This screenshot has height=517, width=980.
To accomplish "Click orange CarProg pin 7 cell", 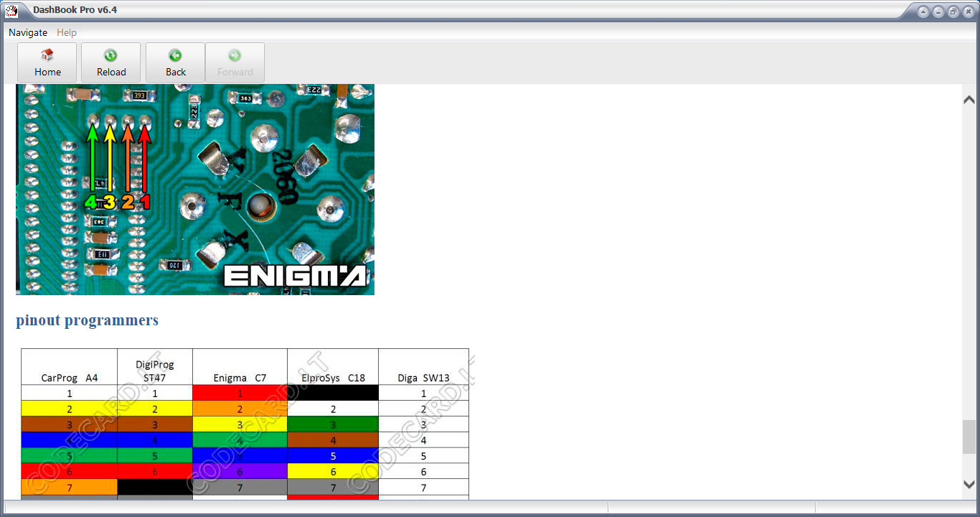I will (x=70, y=488).
